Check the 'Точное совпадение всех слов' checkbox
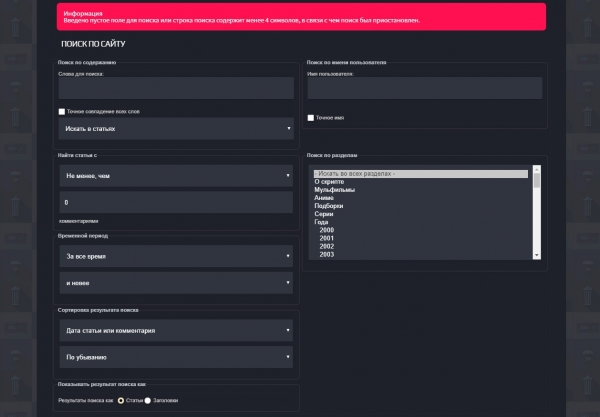The image size is (600, 417). (62, 112)
